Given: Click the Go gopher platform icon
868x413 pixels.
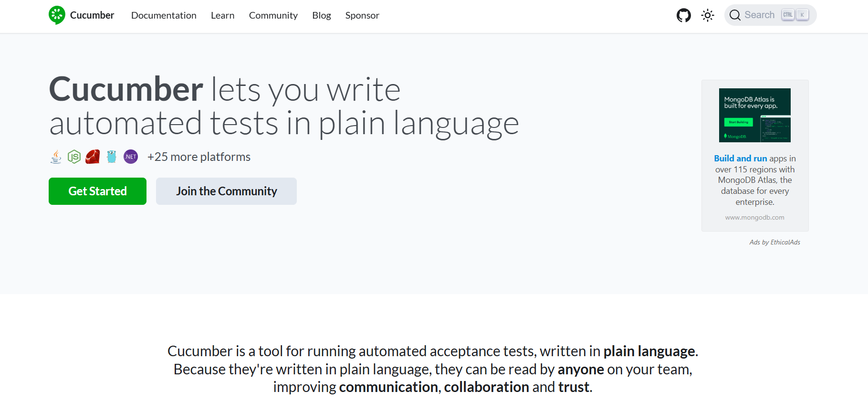Looking at the screenshot, I should (x=112, y=157).
